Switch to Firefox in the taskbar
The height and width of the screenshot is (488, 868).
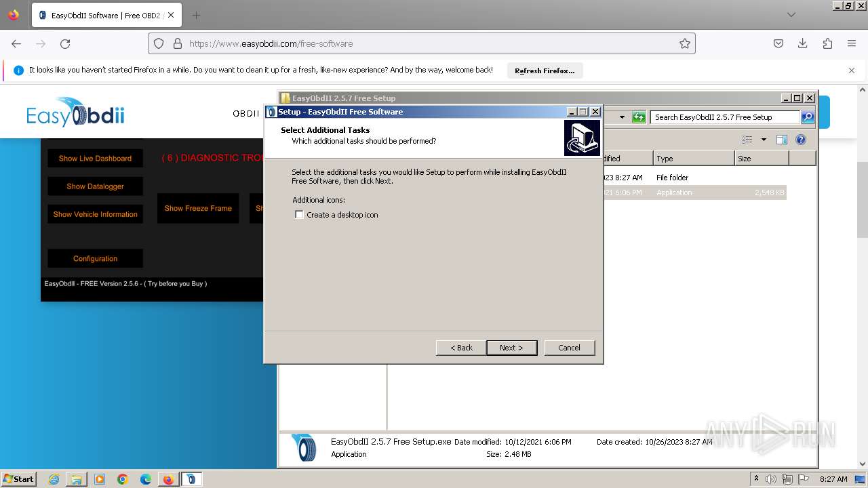click(168, 479)
